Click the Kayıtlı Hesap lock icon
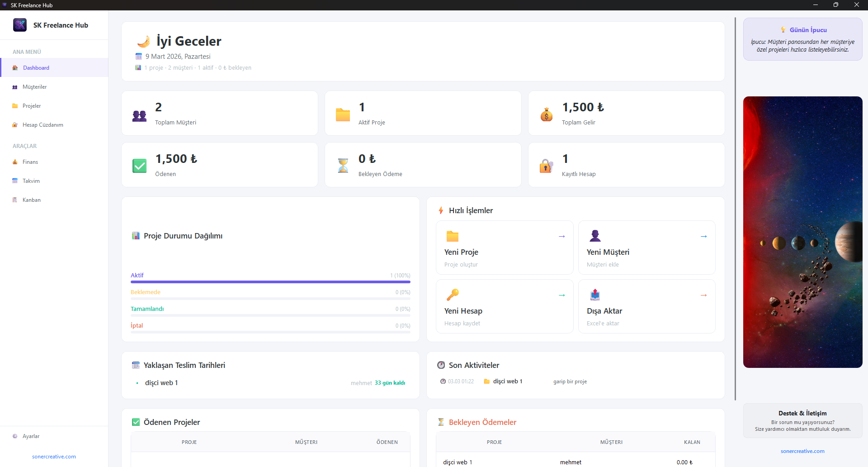 pos(546,166)
